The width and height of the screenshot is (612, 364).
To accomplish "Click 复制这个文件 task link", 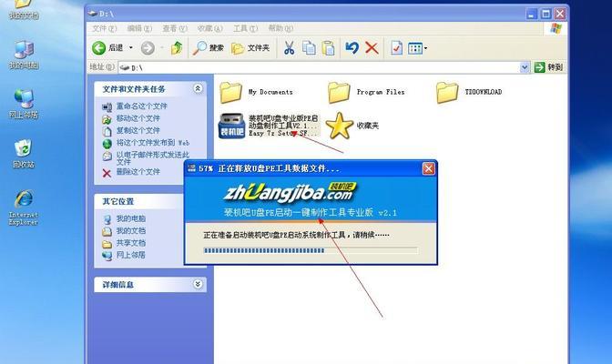I will (x=138, y=130).
